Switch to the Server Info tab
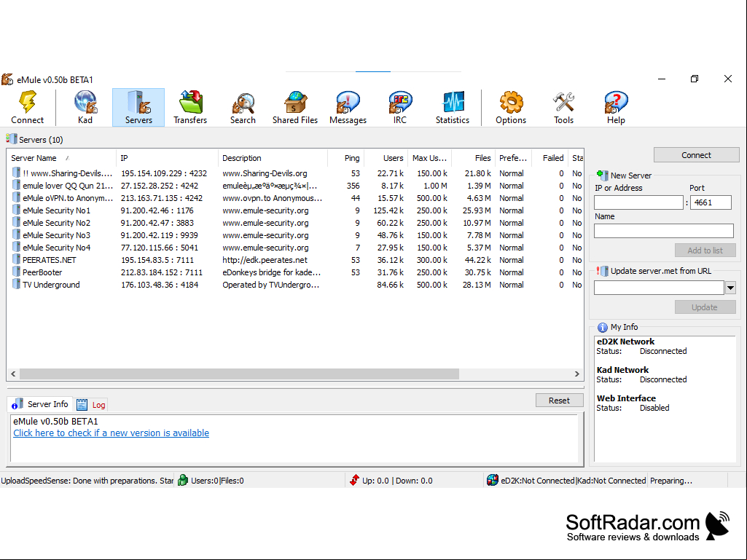The height and width of the screenshot is (560, 747). click(x=41, y=404)
